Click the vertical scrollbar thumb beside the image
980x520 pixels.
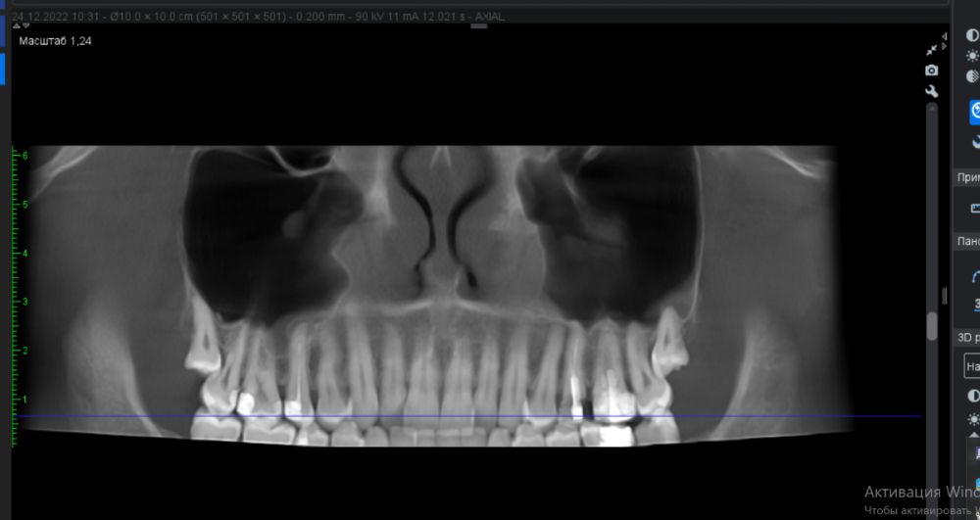tap(932, 325)
